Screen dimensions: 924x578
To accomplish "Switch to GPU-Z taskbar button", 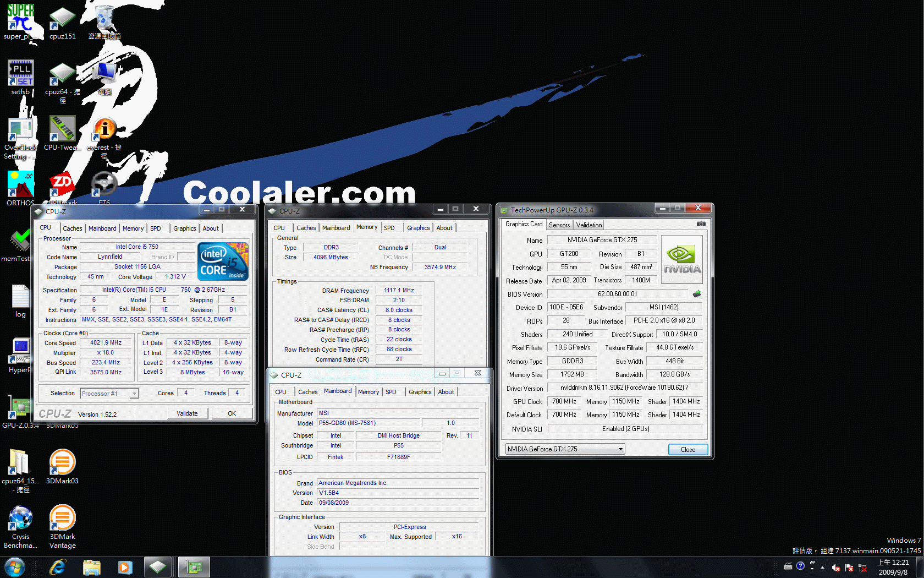I will (x=194, y=567).
